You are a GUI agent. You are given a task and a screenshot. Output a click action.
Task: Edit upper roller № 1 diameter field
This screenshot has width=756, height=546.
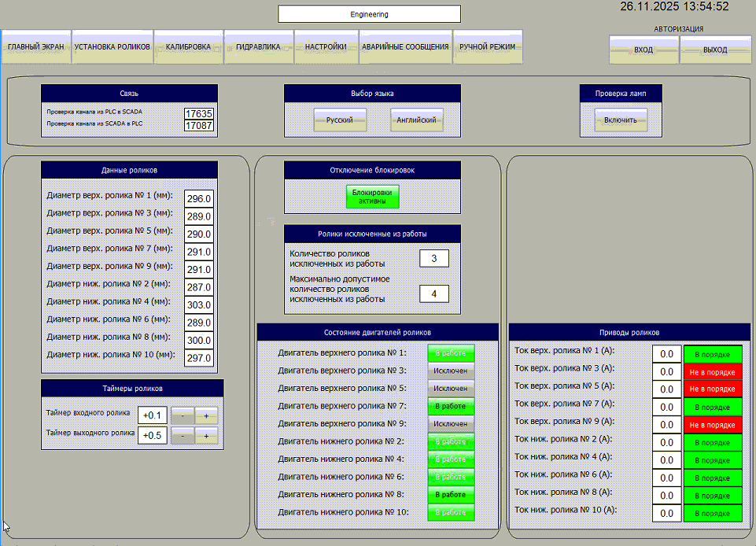pos(198,199)
